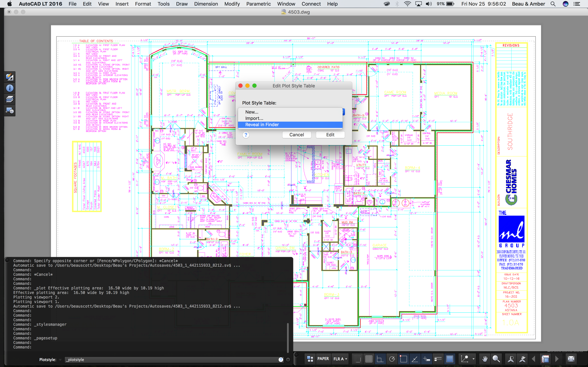
Task: Open the command help question mark dropdown
Action: point(281,359)
